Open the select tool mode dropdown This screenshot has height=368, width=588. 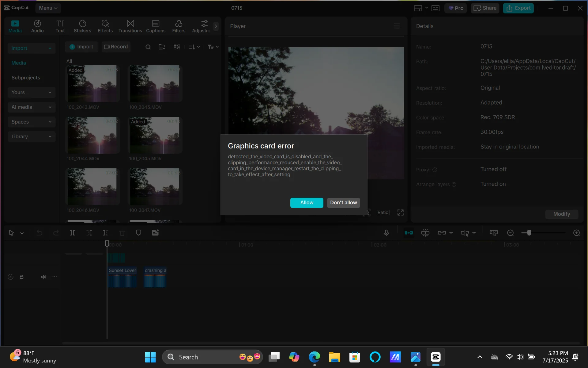pos(22,233)
